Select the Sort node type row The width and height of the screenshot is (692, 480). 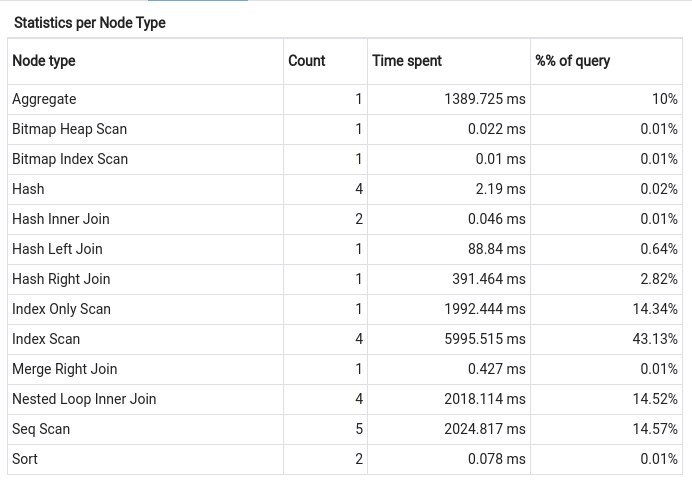(25, 459)
